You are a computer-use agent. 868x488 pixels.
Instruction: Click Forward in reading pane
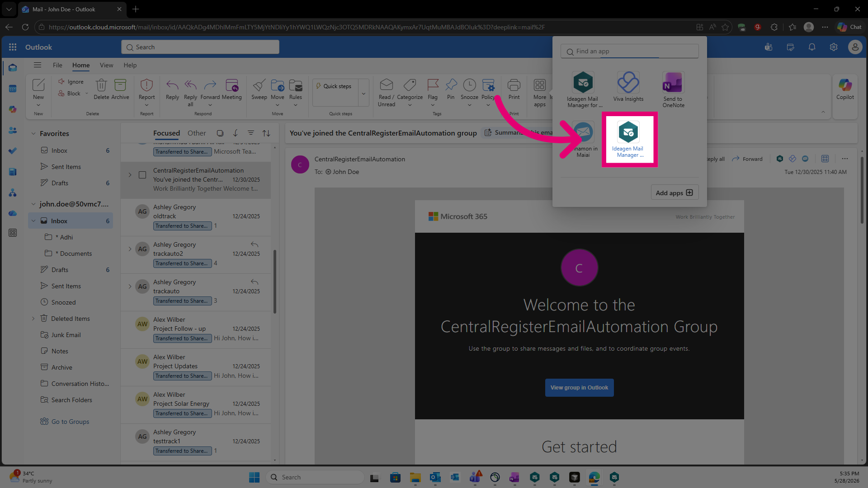pos(747,159)
